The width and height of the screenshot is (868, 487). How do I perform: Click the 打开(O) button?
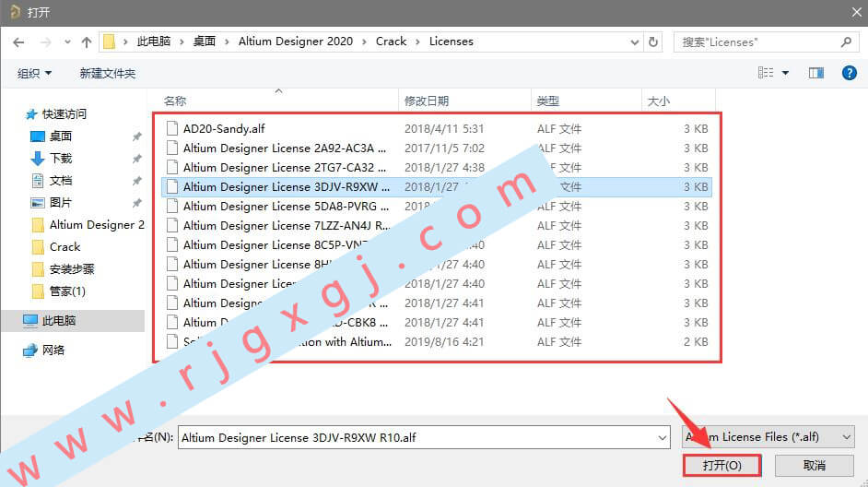[x=721, y=466]
